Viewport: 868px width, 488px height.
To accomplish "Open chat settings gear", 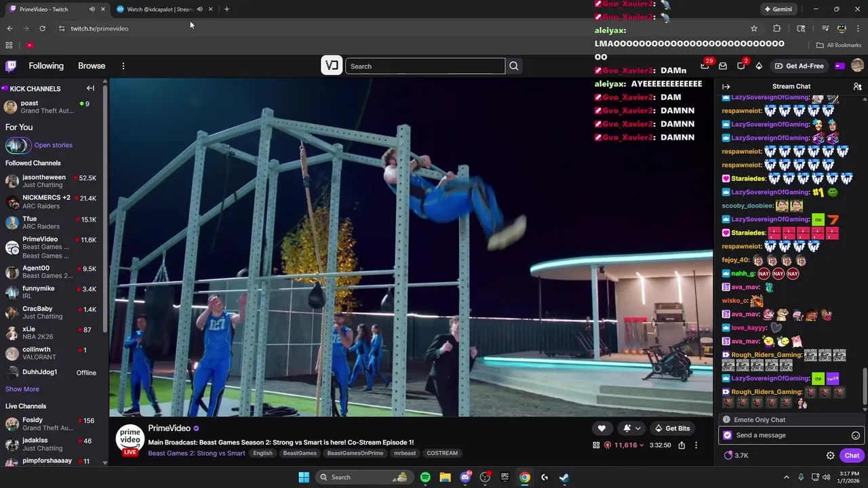I will pos(830,455).
